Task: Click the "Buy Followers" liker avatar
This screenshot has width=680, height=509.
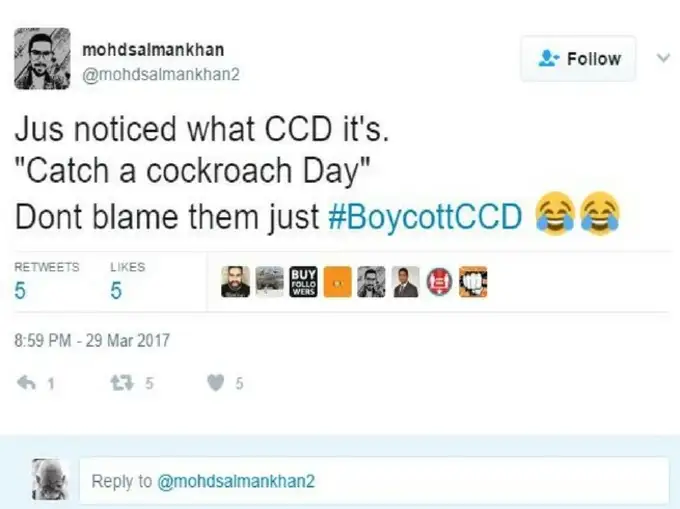Action: (x=303, y=283)
